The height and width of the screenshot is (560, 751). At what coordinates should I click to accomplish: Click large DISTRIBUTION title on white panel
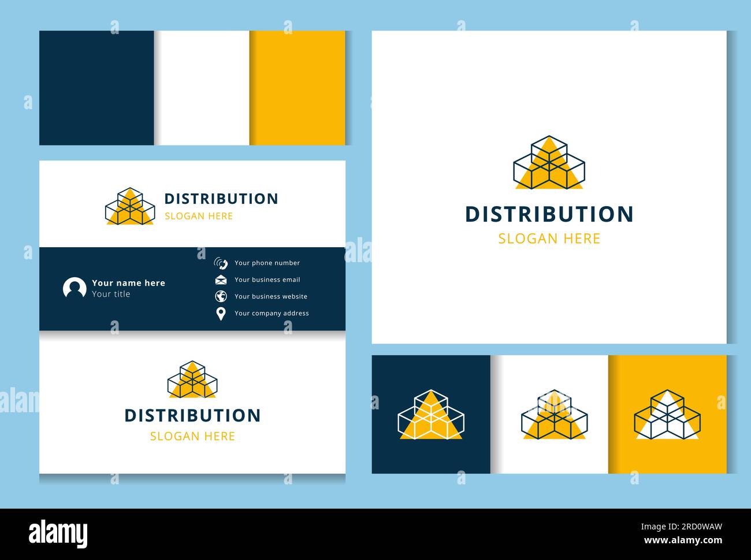point(549,214)
